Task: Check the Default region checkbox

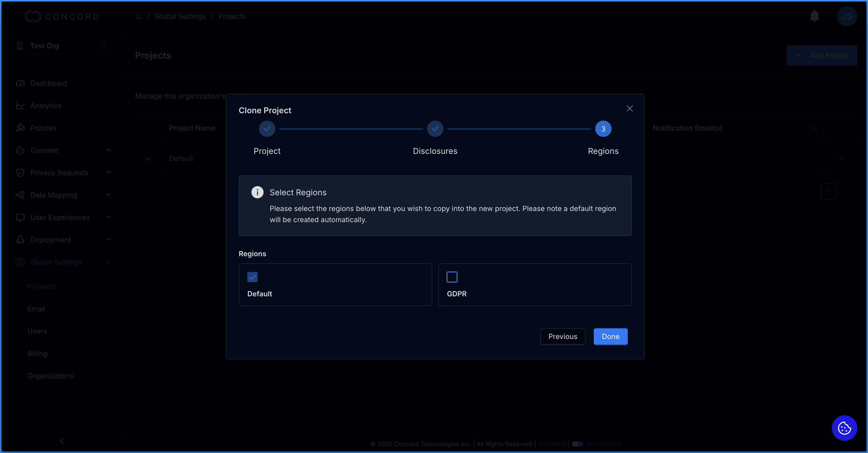Action: 252,277
